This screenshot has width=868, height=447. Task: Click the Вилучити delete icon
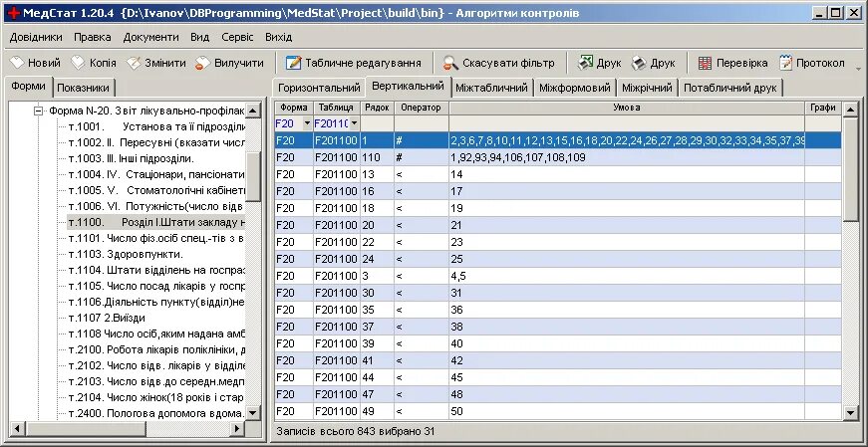coord(202,63)
